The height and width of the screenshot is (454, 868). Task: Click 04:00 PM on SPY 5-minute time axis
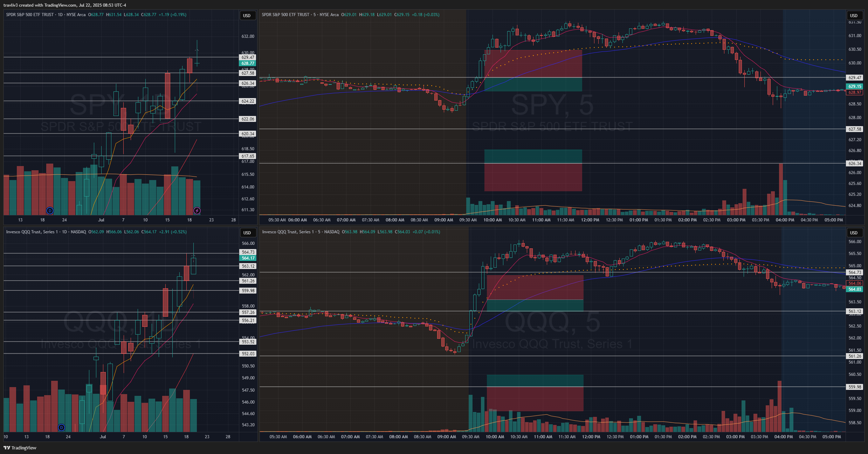785,220
